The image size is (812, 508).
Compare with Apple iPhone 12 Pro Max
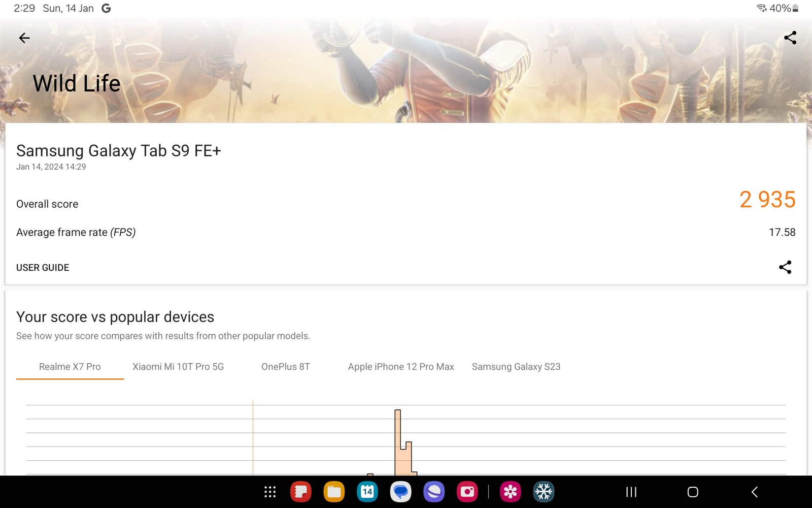point(401,367)
